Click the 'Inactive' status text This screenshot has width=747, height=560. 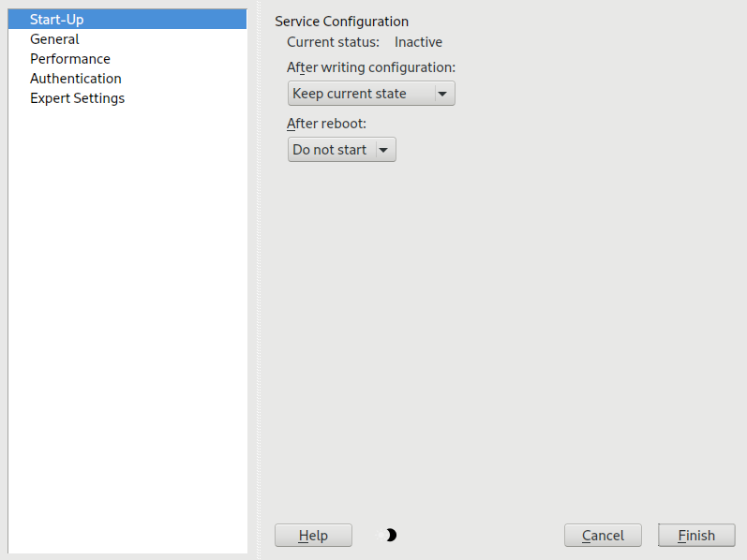[418, 42]
